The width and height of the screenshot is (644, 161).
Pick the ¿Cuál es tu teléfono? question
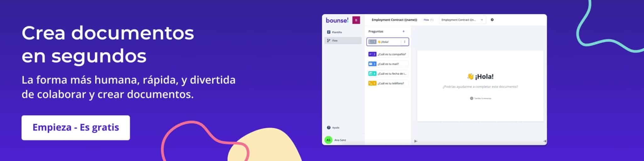click(391, 83)
